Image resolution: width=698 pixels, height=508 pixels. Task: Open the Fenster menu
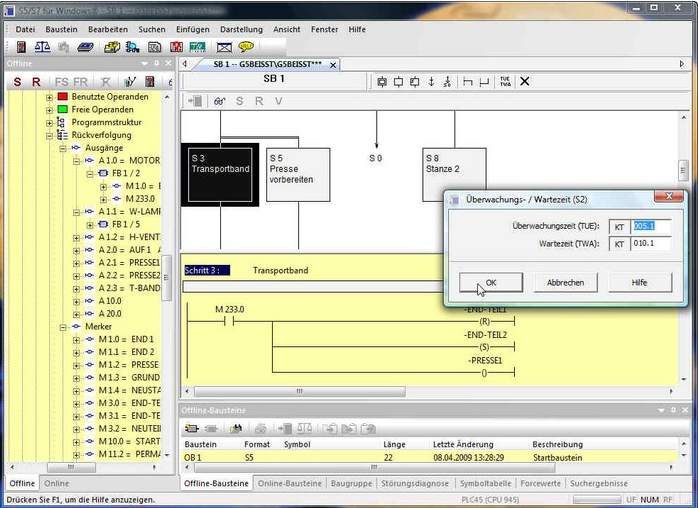tap(325, 29)
